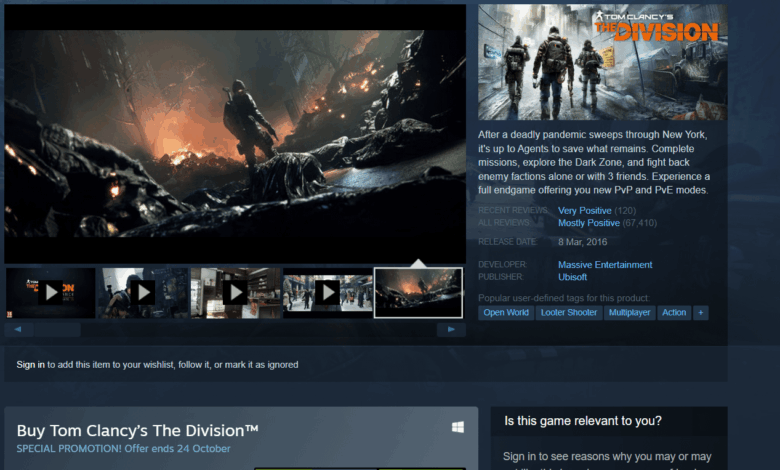The width and height of the screenshot is (780, 470).
Task: Click the 67,410 review count
Action: click(640, 223)
